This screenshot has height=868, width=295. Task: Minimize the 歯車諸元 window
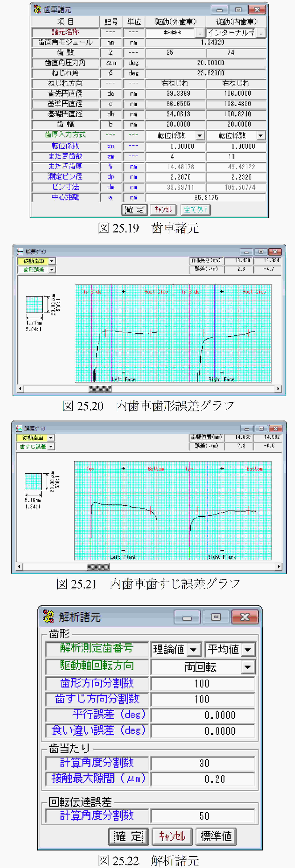[x=219, y=10]
